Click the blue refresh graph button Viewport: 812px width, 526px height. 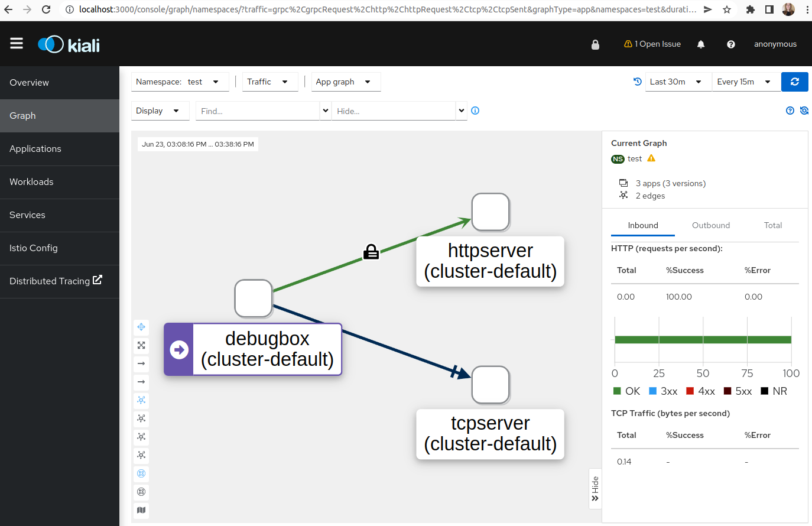click(x=794, y=82)
